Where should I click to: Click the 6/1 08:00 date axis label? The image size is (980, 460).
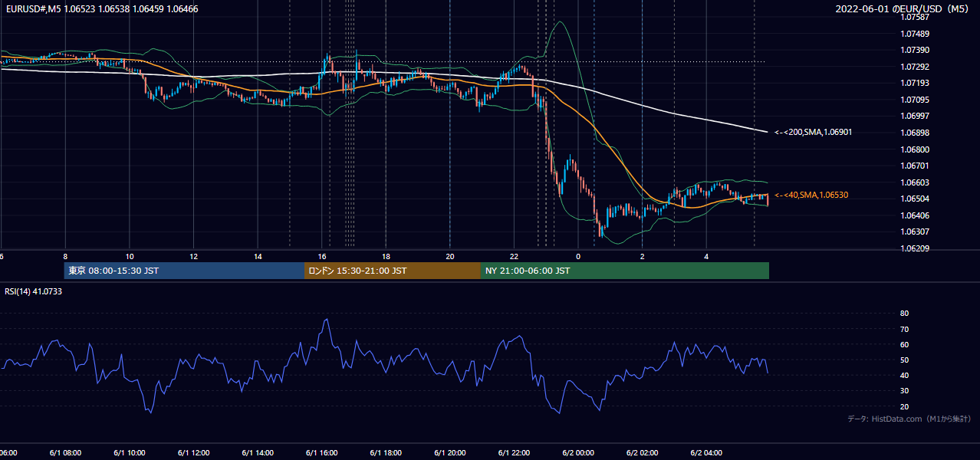pos(65,453)
